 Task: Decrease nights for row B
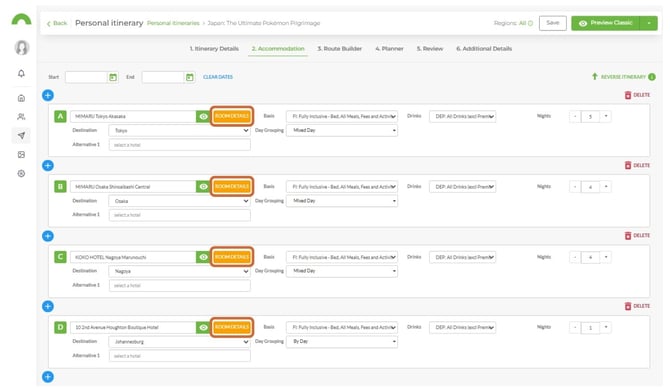tap(575, 187)
